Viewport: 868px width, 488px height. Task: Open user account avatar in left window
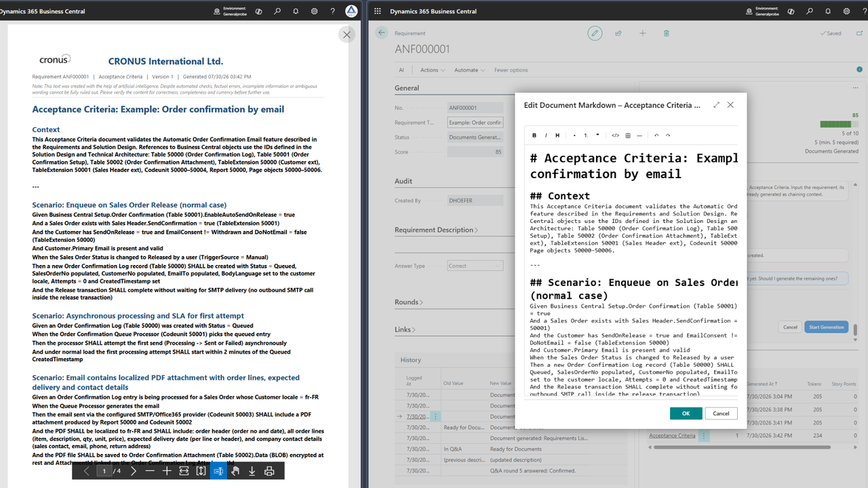(x=351, y=11)
